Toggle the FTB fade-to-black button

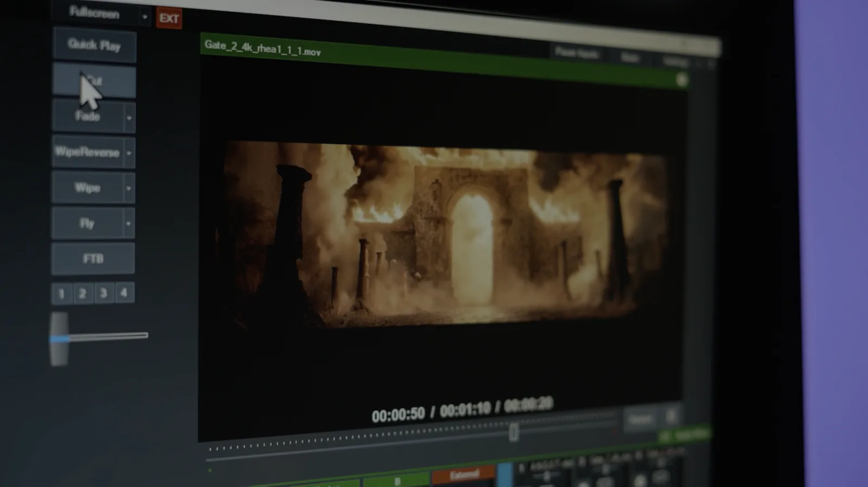tap(93, 258)
